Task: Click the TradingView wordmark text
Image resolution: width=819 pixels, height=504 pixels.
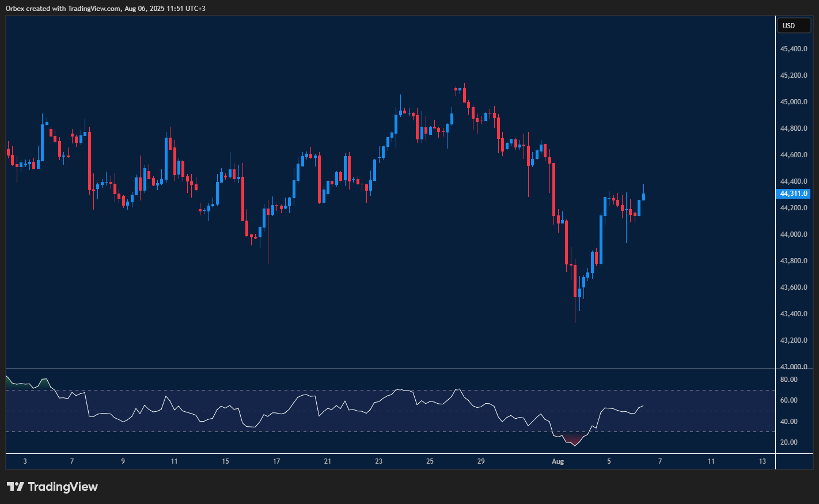Action: pyautogui.click(x=63, y=487)
